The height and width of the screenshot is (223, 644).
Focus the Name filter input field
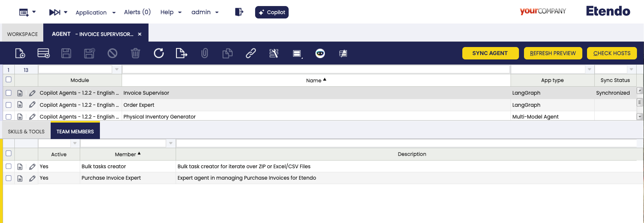click(316, 70)
